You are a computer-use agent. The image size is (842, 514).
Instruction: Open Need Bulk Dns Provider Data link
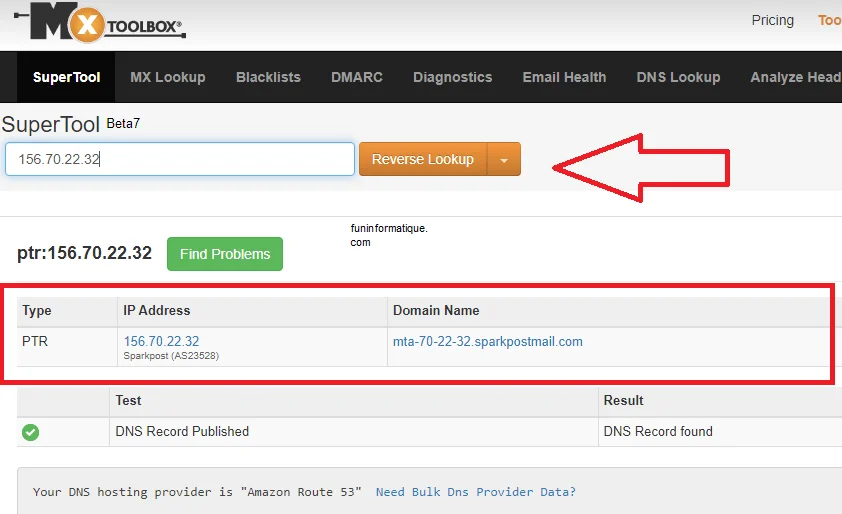(x=476, y=492)
